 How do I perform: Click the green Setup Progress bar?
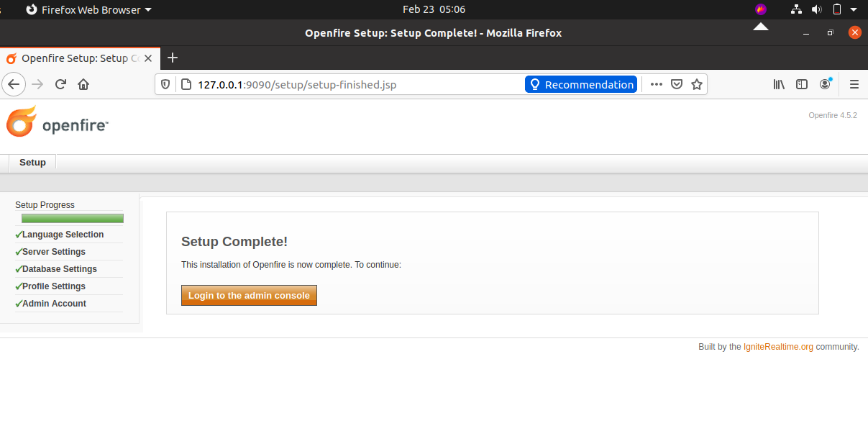pyautogui.click(x=73, y=218)
